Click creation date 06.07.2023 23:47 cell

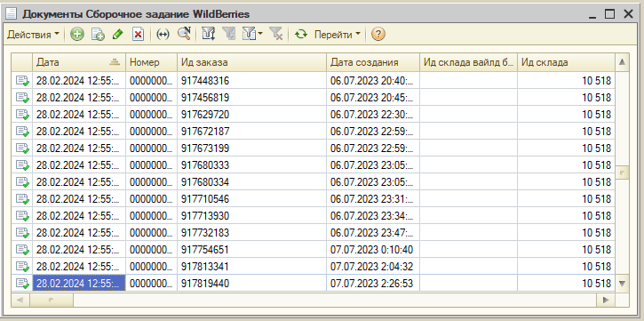pyautogui.click(x=373, y=233)
